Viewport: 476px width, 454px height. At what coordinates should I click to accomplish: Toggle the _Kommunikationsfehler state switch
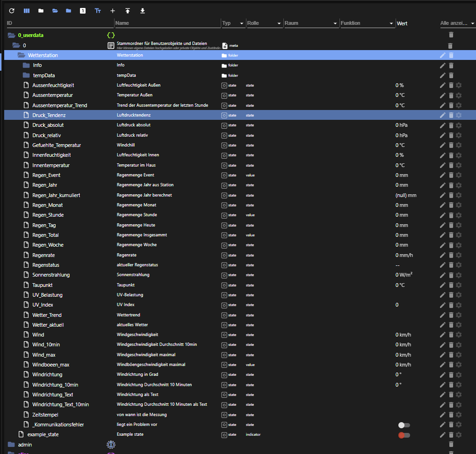tap(404, 425)
